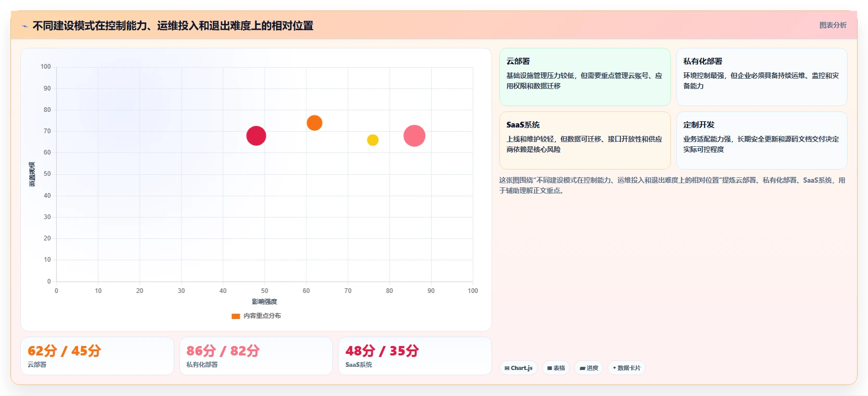Click the orange 云部署 bubble on chart
Viewport: 868px width, 396px height.
pos(314,123)
